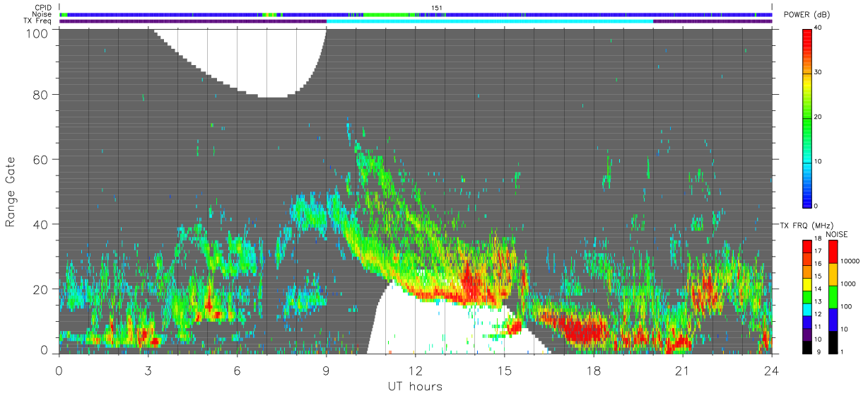Click the 'CPID' row label
The image size is (868, 401).
(44, 8)
